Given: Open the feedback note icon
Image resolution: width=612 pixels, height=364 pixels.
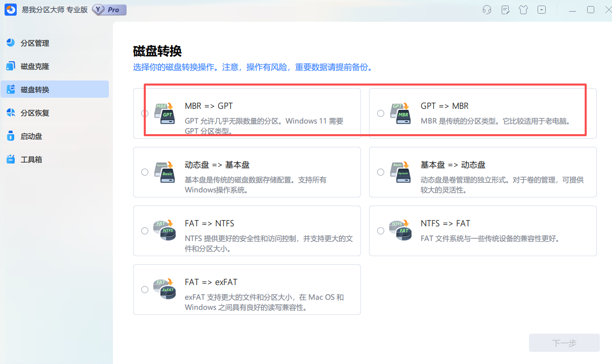Looking at the screenshot, I should click(x=505, y=10).
